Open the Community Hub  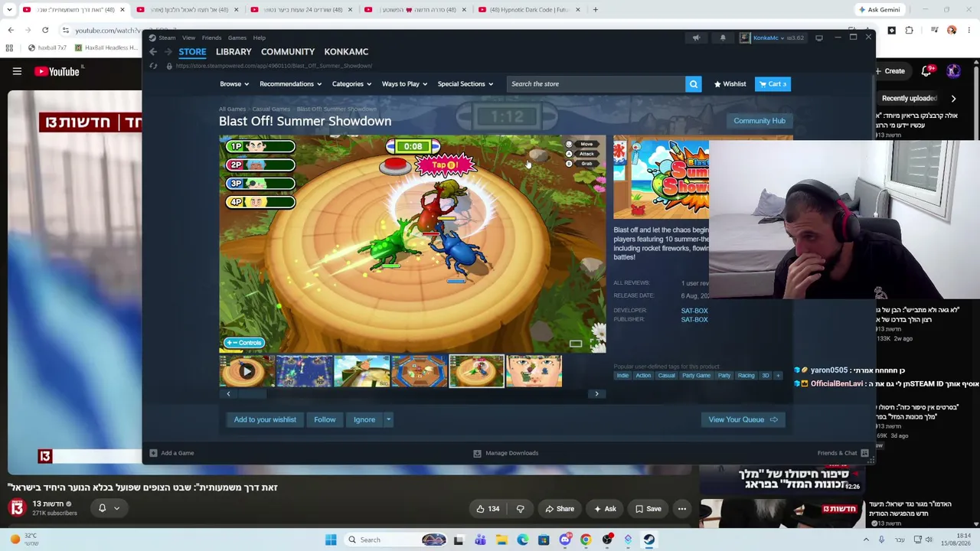(x=759, y=121)
